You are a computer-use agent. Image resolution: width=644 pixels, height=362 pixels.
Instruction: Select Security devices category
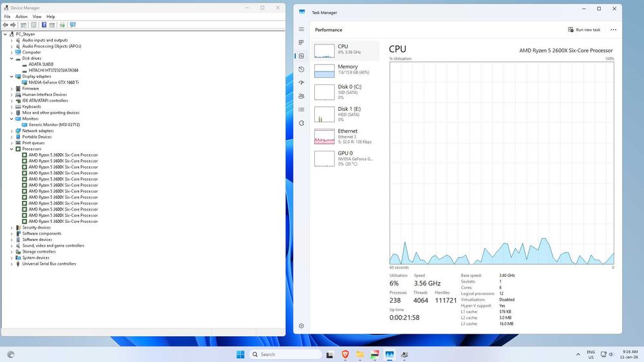pos(36,227)
